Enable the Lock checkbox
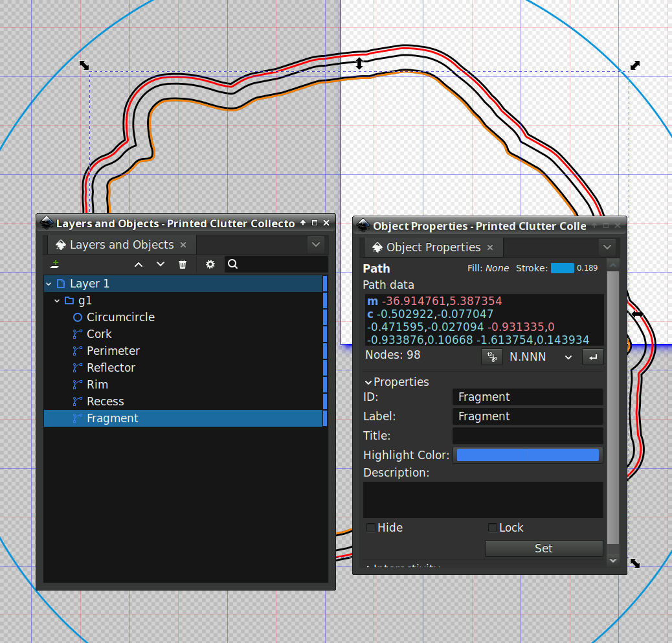Screen dimensions: 672x643 click(492, 528)
